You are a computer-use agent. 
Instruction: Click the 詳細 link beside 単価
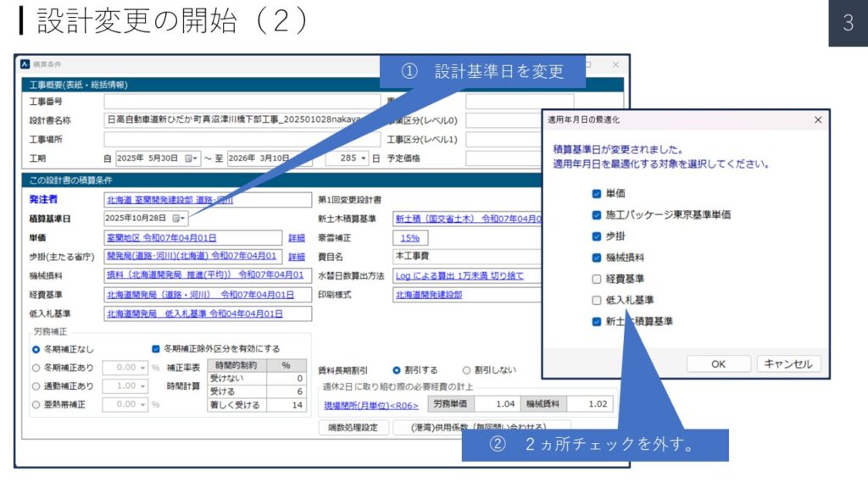click(296, 238)
